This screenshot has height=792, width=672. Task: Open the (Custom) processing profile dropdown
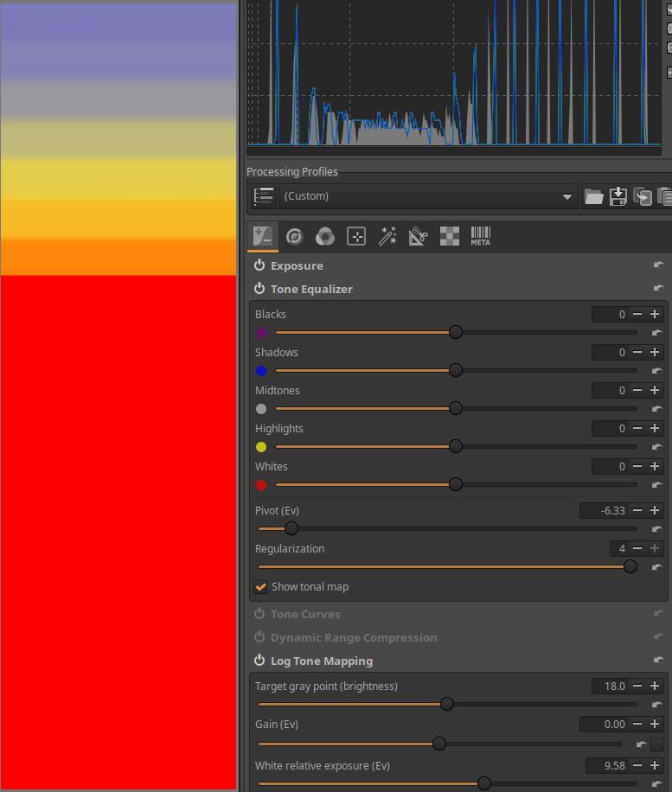click(427, 196)
